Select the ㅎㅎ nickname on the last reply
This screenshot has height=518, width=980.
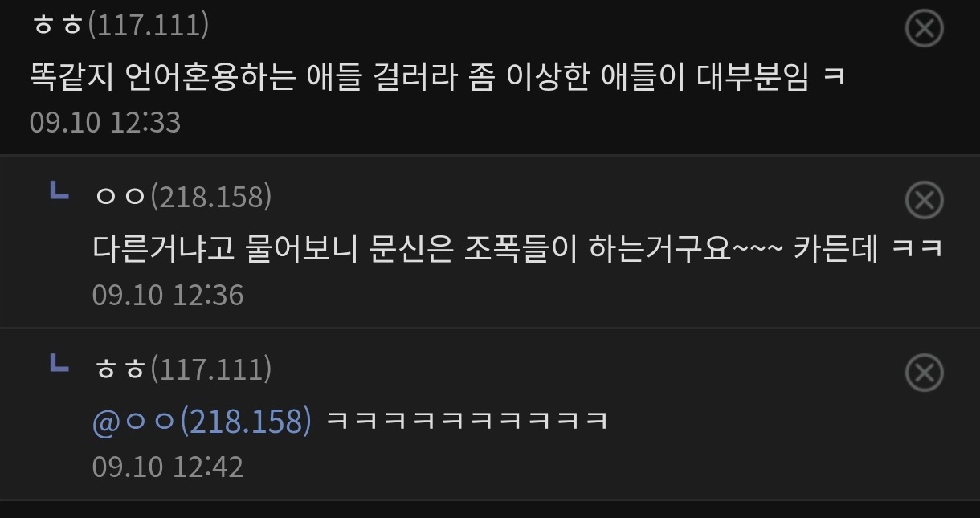point(120,369)
